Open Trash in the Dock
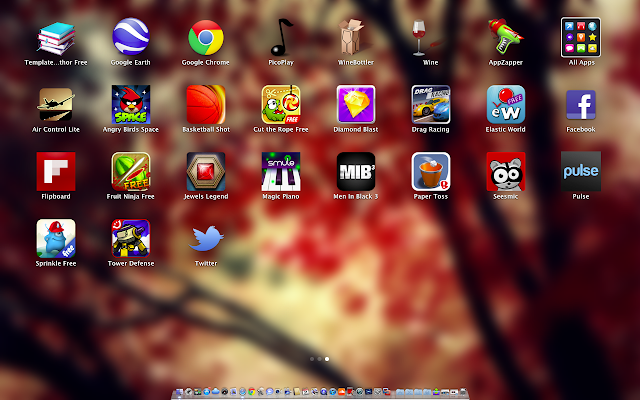640x400 pixels. coord(463,392)
